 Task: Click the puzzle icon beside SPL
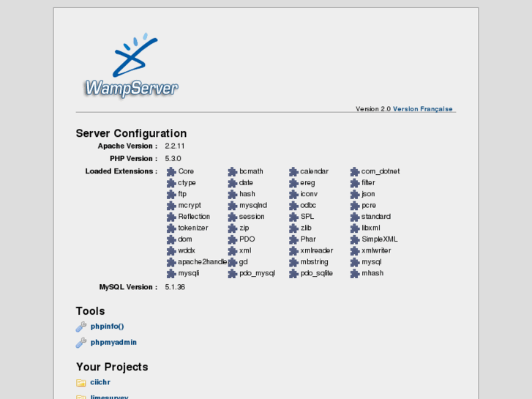pos(293,217)
